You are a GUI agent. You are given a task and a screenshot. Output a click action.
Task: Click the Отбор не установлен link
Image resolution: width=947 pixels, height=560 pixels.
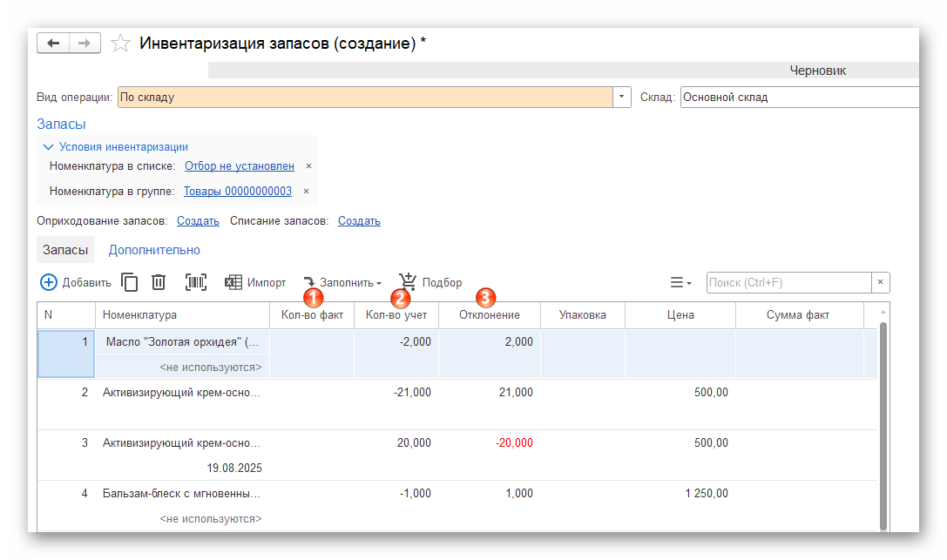click(239, 165)
